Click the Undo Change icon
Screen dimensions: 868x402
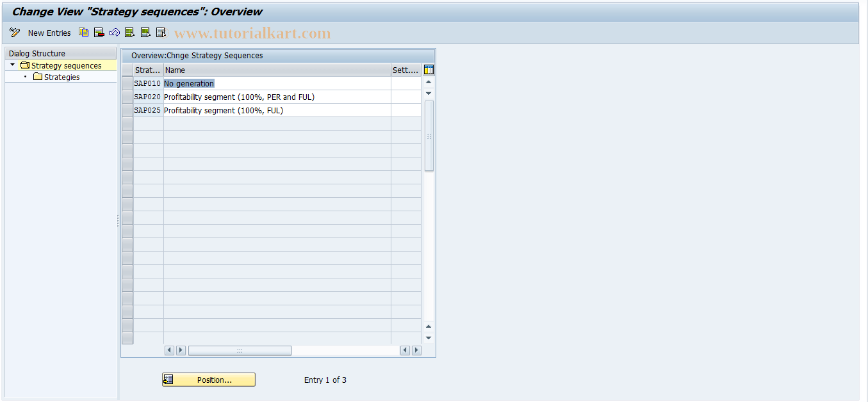113,32
